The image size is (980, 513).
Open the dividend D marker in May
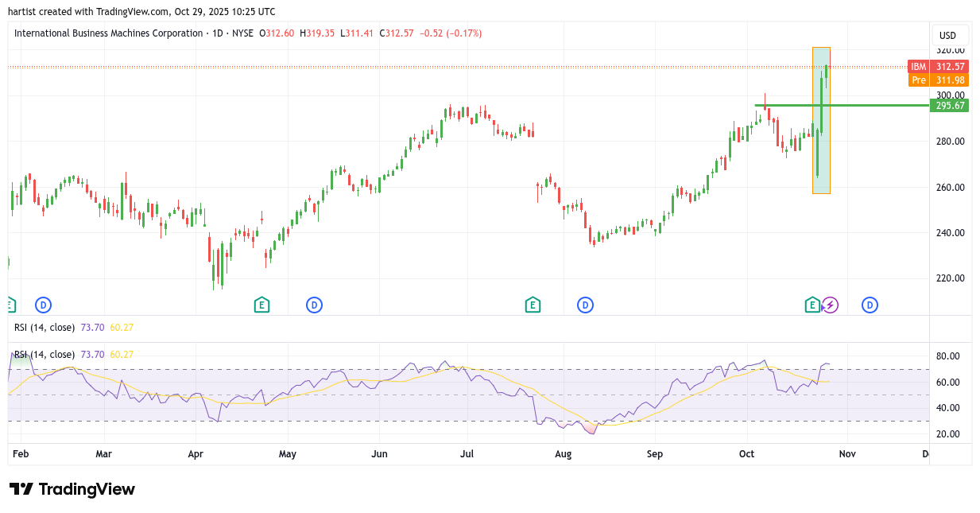[315, 305]
